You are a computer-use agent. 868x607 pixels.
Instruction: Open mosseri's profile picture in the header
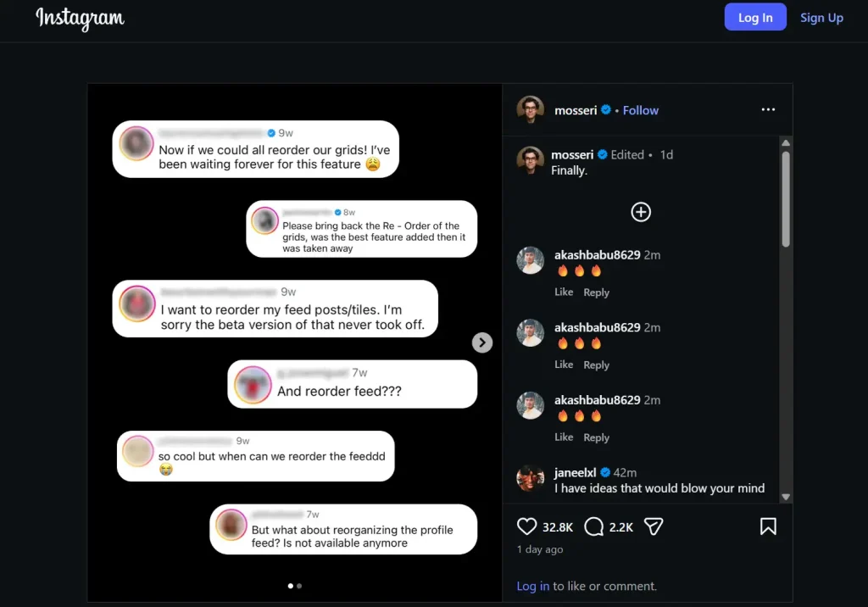pyautogui.click(x=531, y=109)
